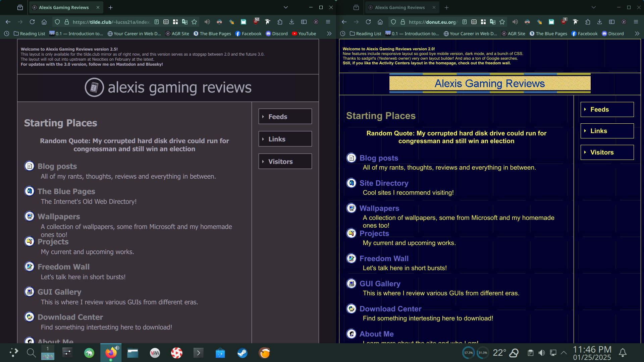Image resolution: width=644 pixels, height=362 pixels.
Task: Click home button in right browser window
Action: coord(380,22)
